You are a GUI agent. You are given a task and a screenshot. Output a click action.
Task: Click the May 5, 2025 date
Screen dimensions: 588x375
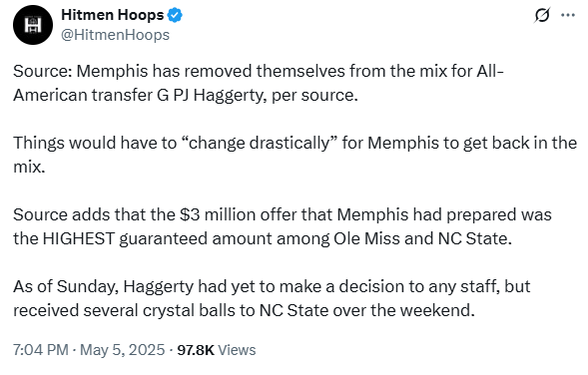tap(122, 350)
